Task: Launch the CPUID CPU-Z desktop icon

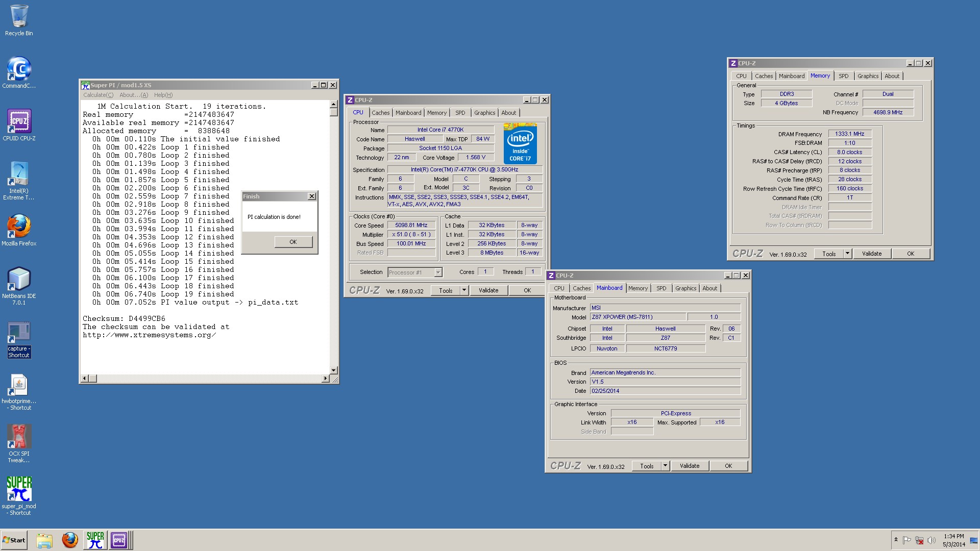Action: pos(19,125)
